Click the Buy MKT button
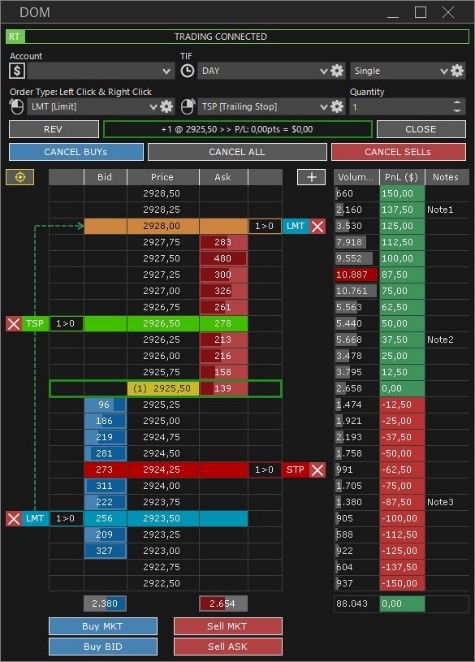Screen dimensions: 475x662 (x=103, y=626)
